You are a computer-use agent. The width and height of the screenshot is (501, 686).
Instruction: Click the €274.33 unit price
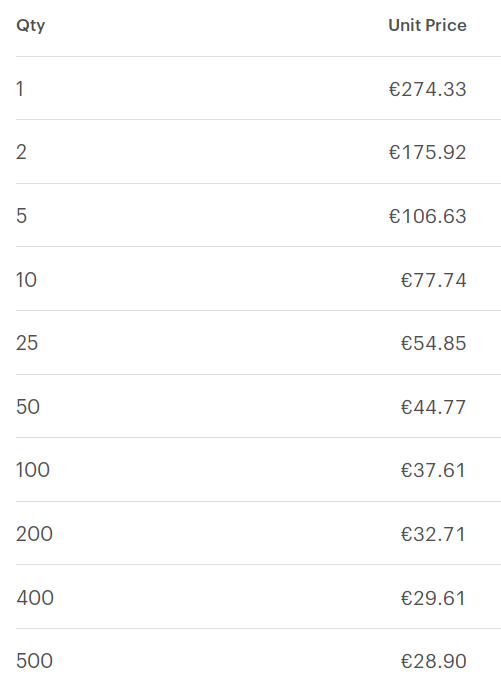tap(427, 89)
